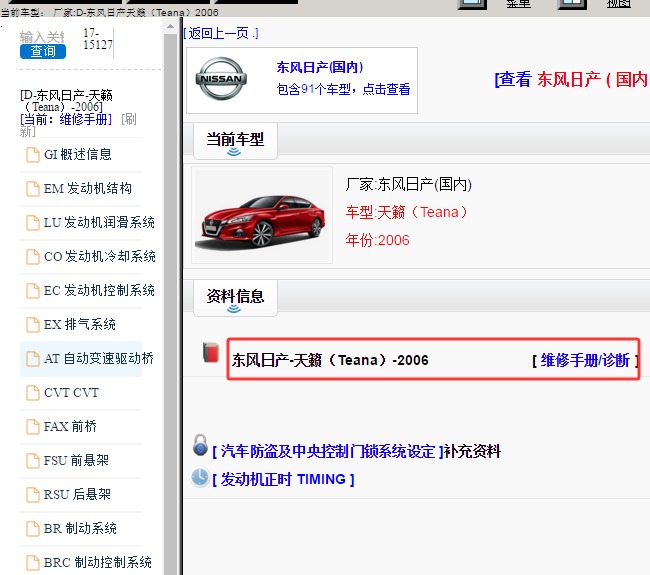Open EX 排气系统 chapter
Viewport: 650px width, 575px height.
(80, 324)
